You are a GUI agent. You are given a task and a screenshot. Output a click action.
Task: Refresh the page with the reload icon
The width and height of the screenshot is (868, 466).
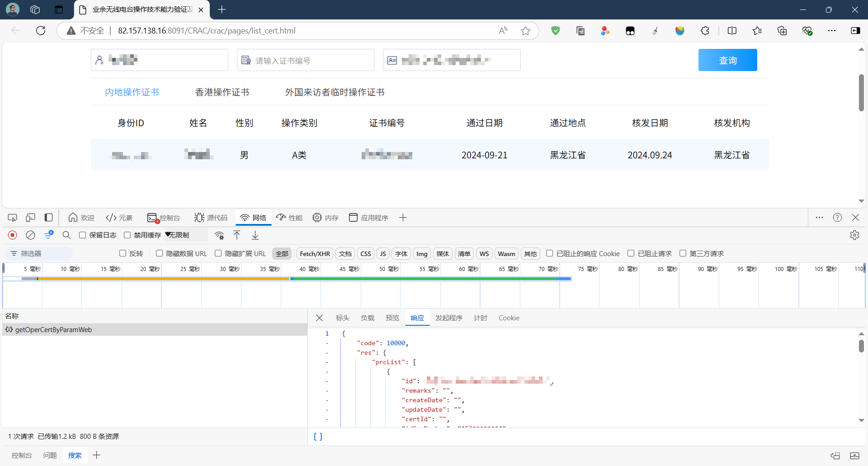pos(41,31)
